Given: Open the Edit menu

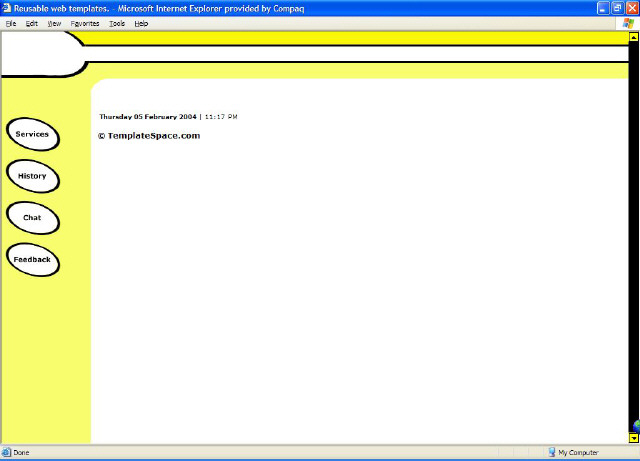Looking at the screenshot, I should [32, 23].
